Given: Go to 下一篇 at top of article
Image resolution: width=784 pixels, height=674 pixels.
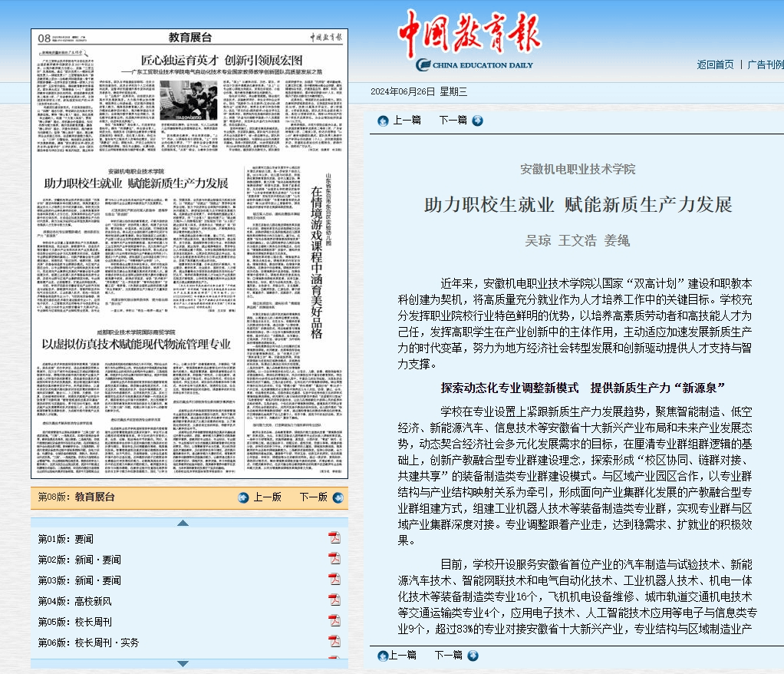Looking at the screenshot, I should [x=453, y=120].
